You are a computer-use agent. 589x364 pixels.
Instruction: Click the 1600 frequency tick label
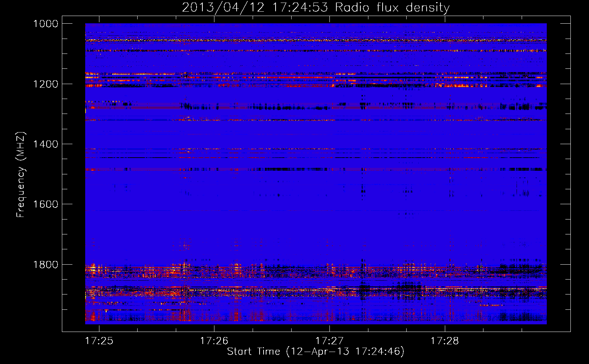46,204
